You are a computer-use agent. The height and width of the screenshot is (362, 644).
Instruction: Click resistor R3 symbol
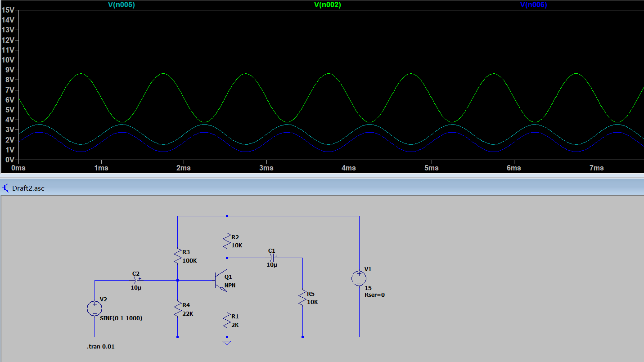click(x=177, y=256)
